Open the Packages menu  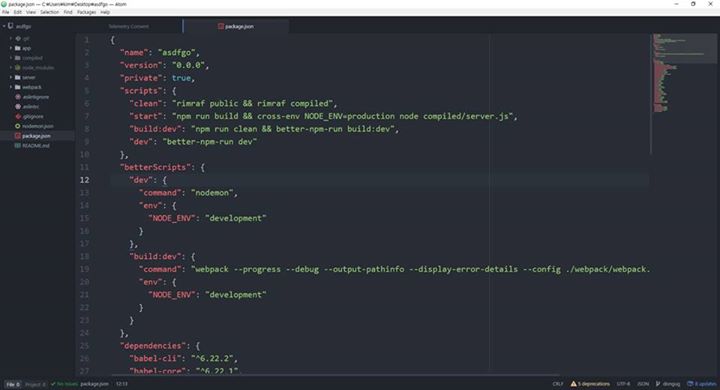(x=86, y=12)
